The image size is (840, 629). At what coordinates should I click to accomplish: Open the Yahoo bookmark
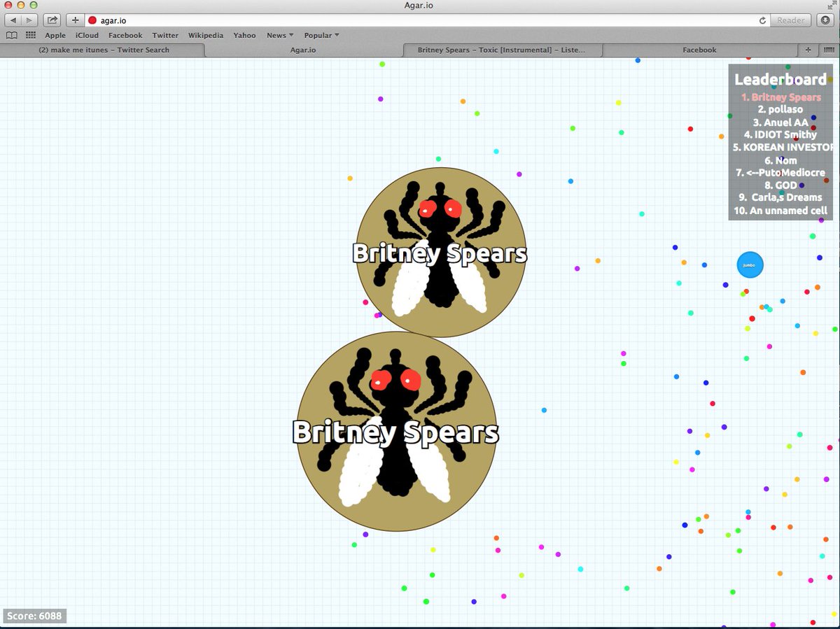[x=245, y=35]
